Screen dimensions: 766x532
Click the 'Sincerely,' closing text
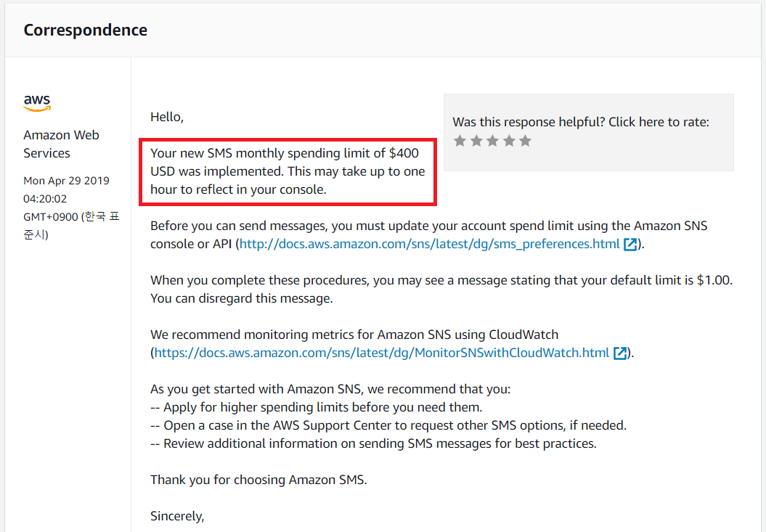(177, 516)
